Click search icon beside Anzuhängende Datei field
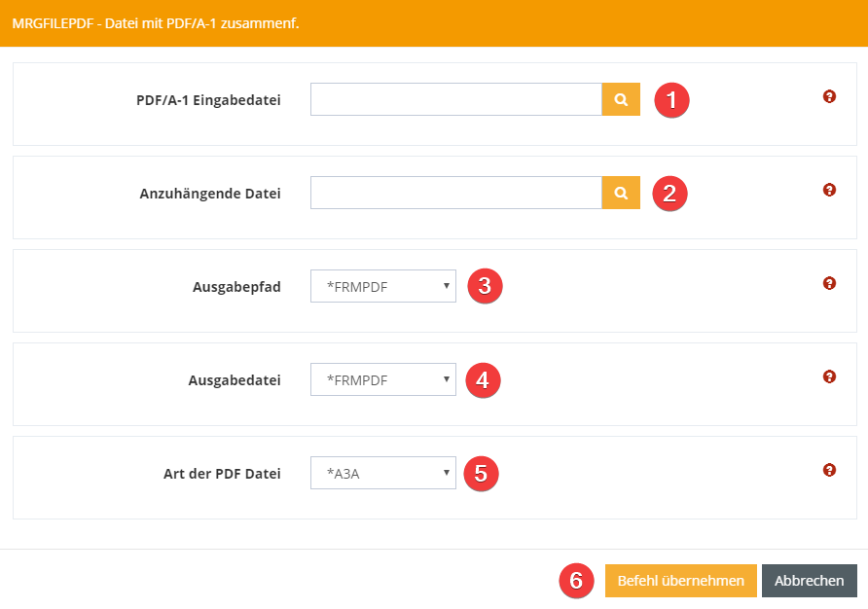The width and height of the screenshot is (868, 609). (x=621, y=193)
